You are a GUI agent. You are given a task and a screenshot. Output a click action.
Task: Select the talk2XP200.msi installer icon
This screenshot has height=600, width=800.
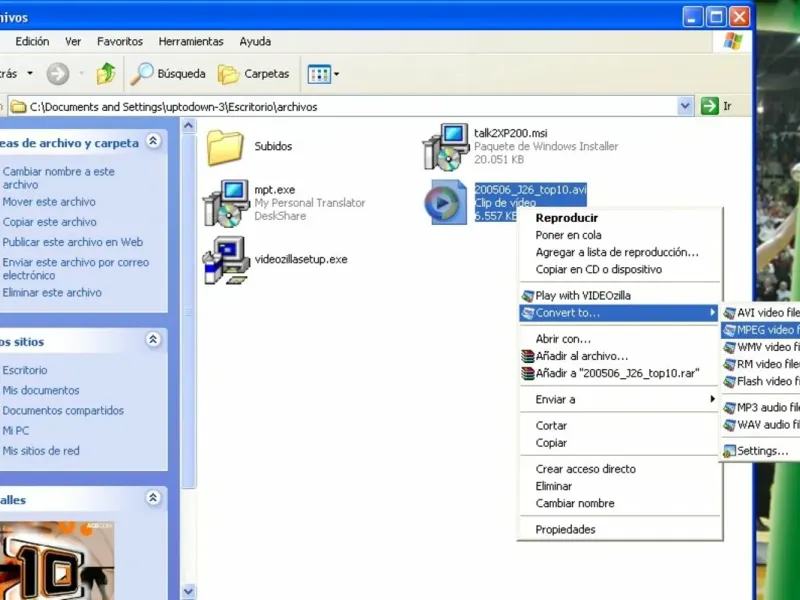pos(446,147)
